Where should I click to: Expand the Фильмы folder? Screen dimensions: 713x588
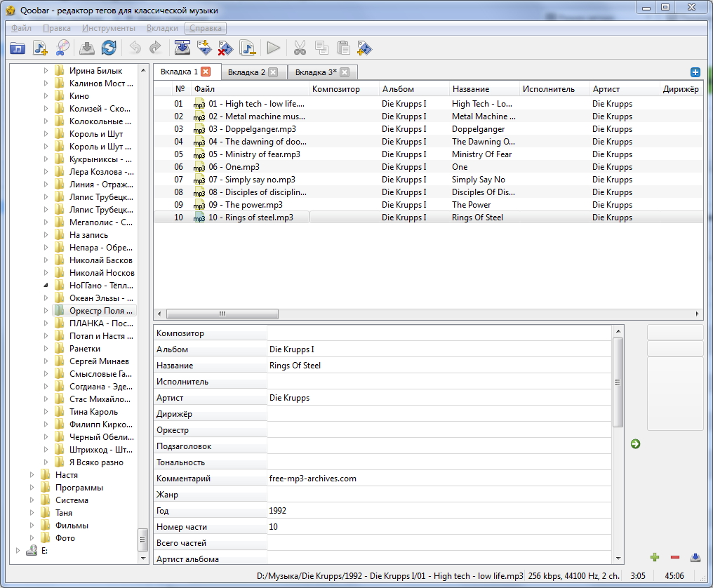point(32,525)
